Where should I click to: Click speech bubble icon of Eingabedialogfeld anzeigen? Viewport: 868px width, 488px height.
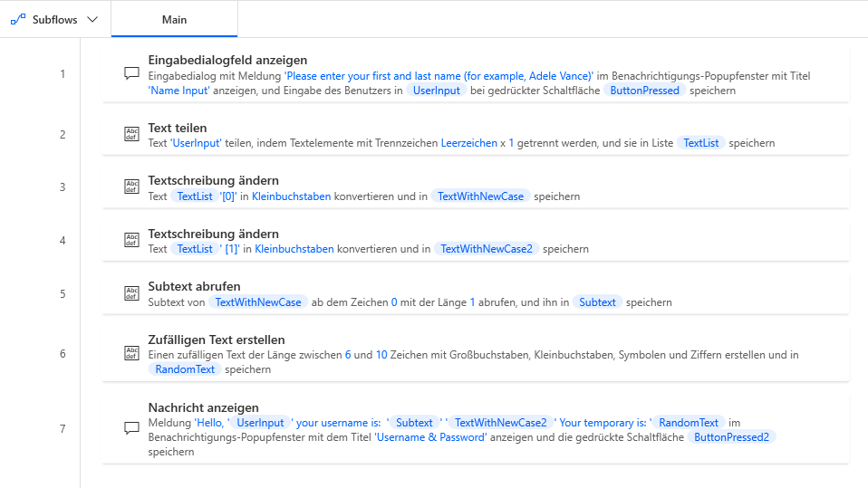[131, 73]
